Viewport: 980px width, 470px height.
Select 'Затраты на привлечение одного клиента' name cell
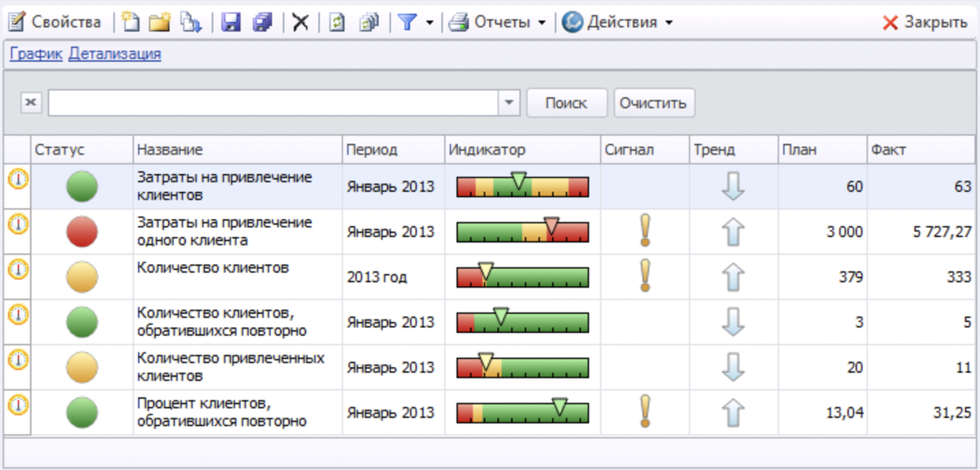click(238, 231)
